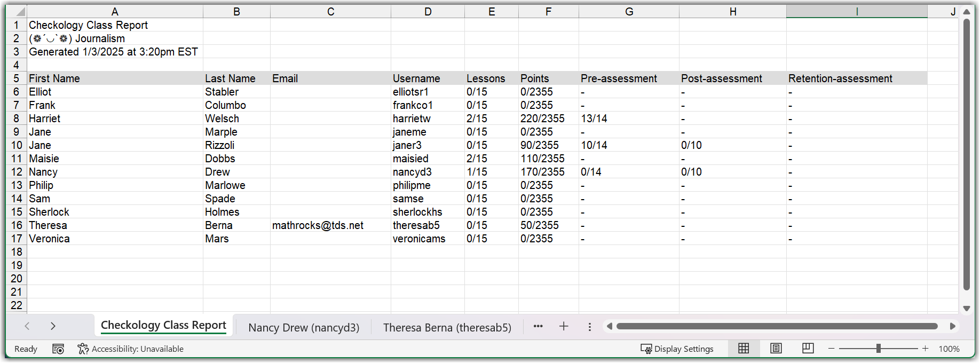
Task: Click the macro recording icon in status bar
Action: pyautogui.click(x=58, y=349)
